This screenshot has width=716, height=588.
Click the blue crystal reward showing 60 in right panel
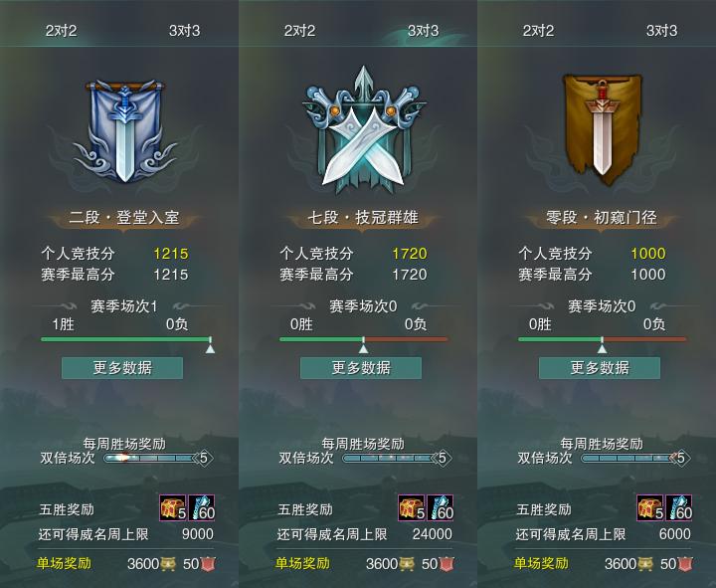pyautogui.click(x=679, y=507)
